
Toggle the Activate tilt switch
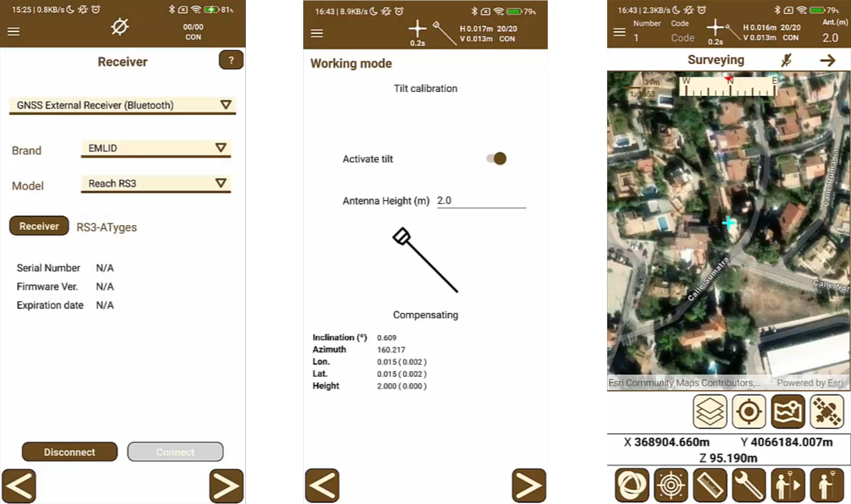pos(496,159)
